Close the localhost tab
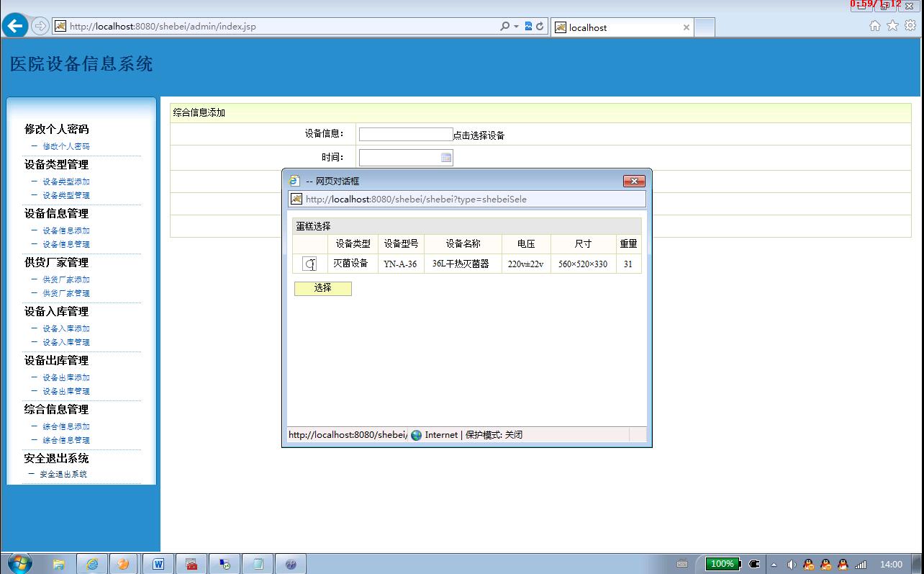Image resolution: width=924 pixels, height=574 pixels. [x=687, y=27]
